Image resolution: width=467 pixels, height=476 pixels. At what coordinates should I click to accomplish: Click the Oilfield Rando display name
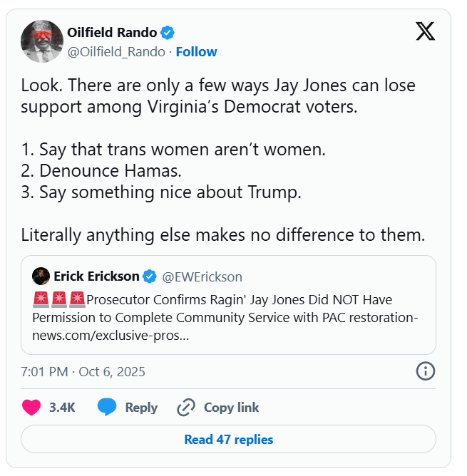tap(111, 32)
